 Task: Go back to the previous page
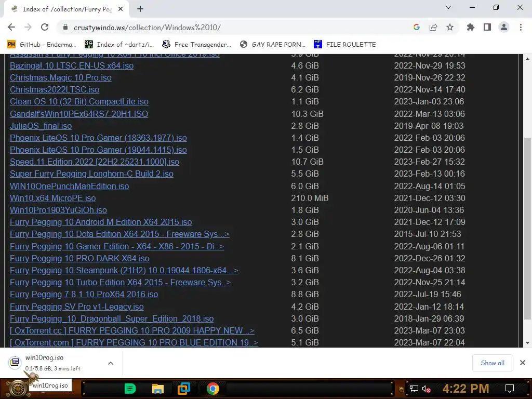(x=11, y=27)
